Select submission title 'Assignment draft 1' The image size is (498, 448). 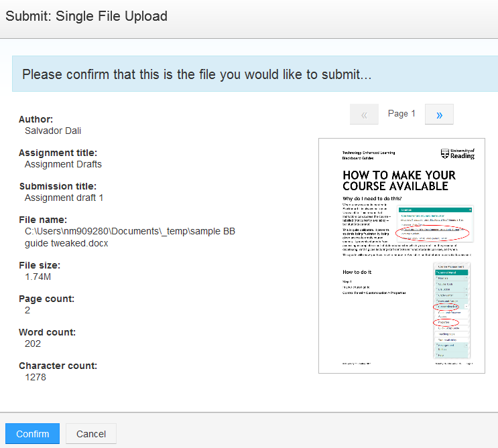[64, 198]
